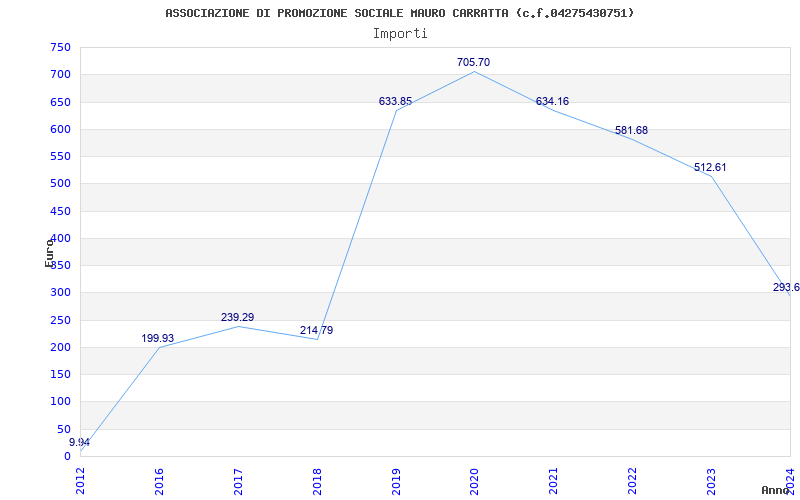800x500 pixels.
Task: Click the Euro y-axis title
Action: (x=49, y=253)
